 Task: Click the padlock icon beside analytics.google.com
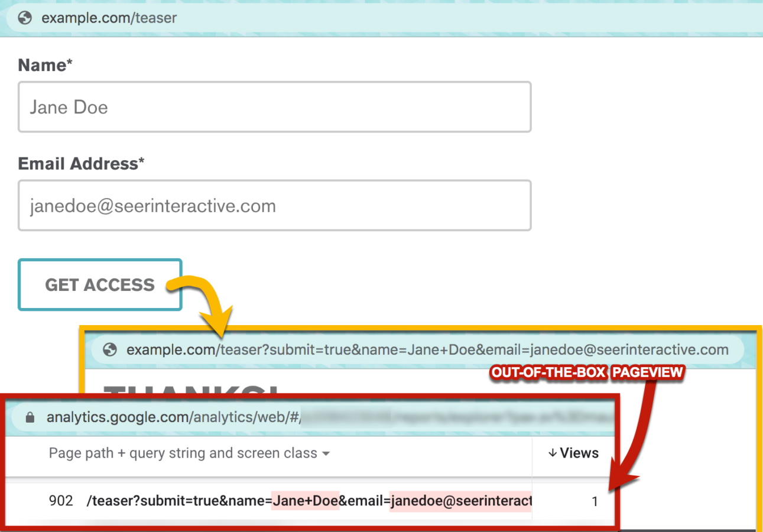coord(31,417)
